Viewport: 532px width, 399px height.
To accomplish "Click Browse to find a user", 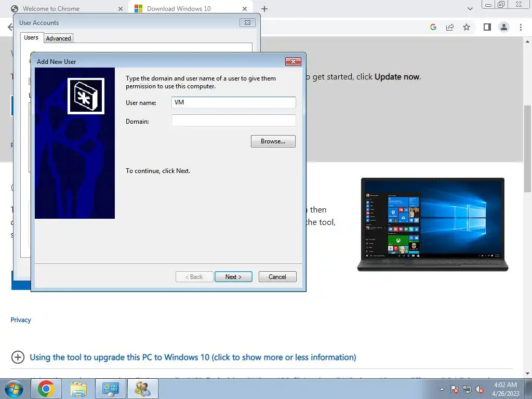I will tap(273, 141).
